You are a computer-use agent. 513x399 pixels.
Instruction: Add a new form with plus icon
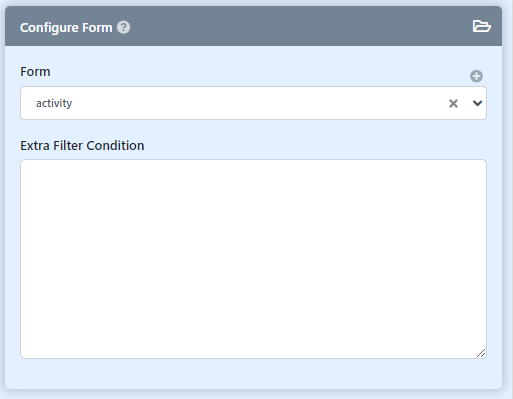click(x=476, y=76)
